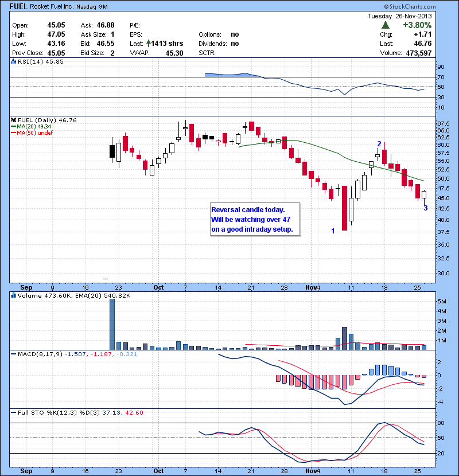Click the Bid price 46.55
This screenshot has height=476, width=459.
tap(106, 44)
